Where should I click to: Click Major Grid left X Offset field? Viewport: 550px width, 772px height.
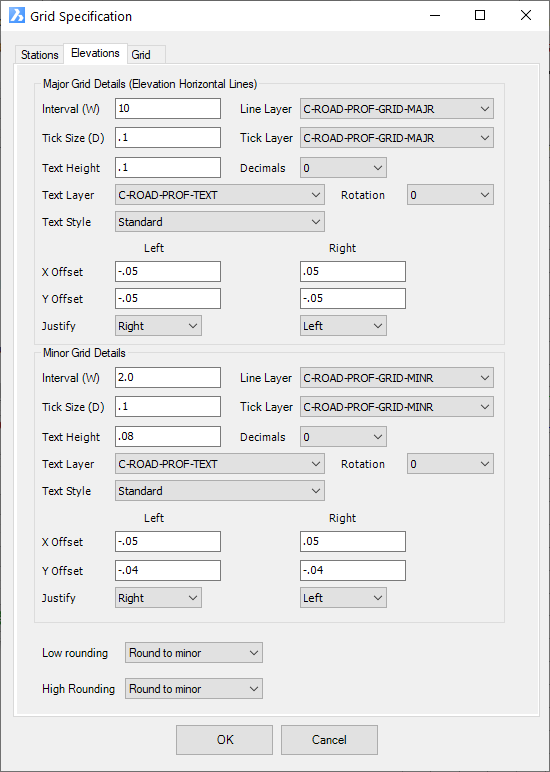(168, 271)
